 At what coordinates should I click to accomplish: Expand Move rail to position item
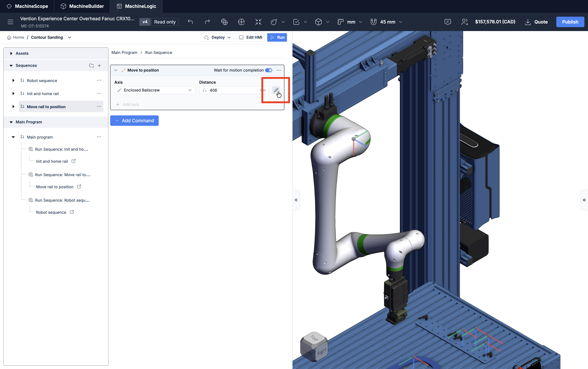tap(13, 107)
